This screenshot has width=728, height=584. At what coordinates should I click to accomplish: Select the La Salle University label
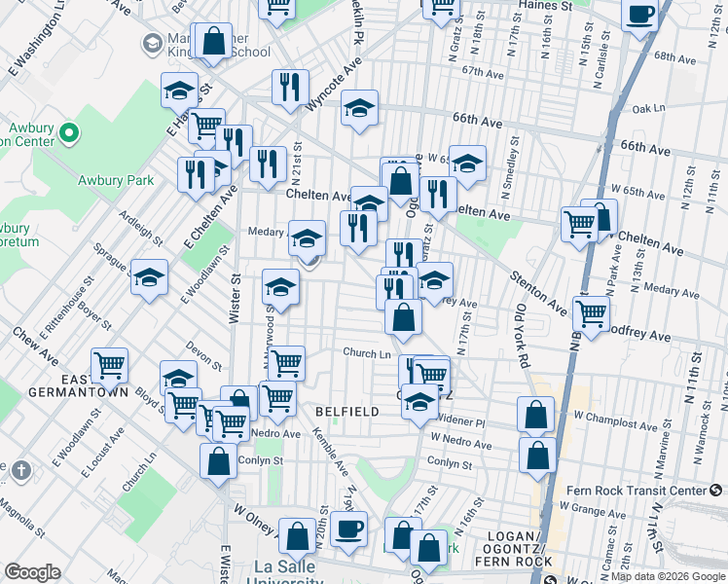(x=285, y=574)
